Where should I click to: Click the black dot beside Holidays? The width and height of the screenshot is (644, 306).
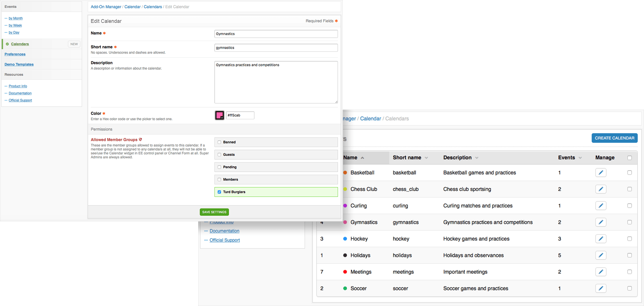coord(345,255)
